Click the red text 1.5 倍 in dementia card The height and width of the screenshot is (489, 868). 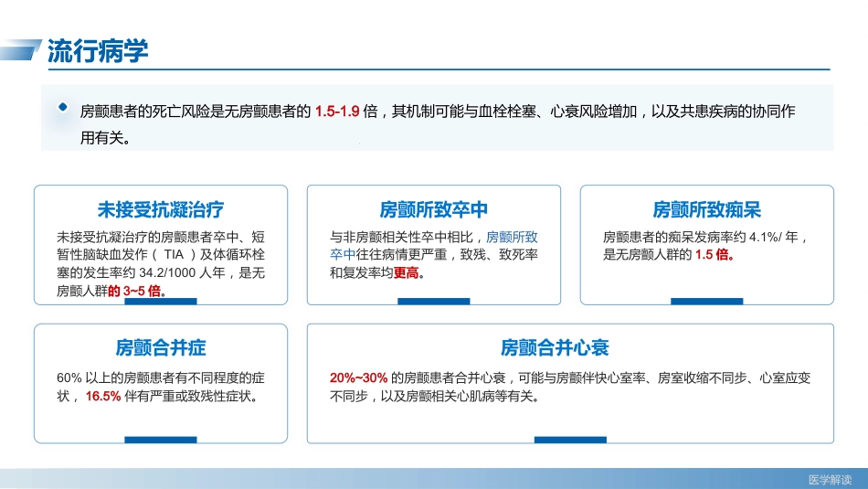[713, 255]
